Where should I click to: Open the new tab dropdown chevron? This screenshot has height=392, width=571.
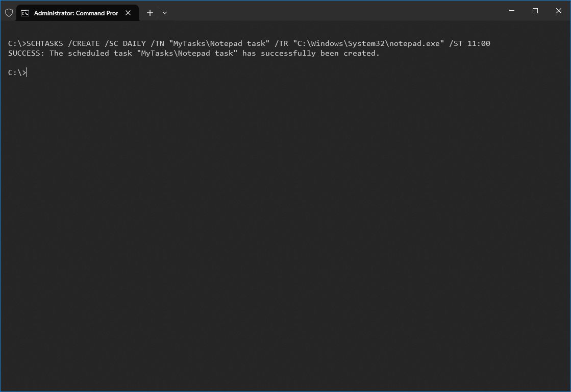point(164,12)
